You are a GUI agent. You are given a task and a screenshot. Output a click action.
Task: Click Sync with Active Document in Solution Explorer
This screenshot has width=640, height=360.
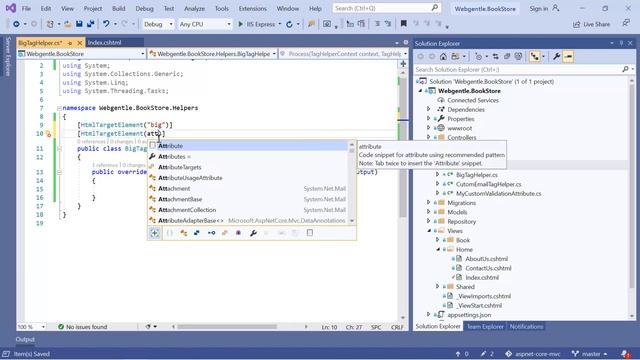click(x=496, y=56)
